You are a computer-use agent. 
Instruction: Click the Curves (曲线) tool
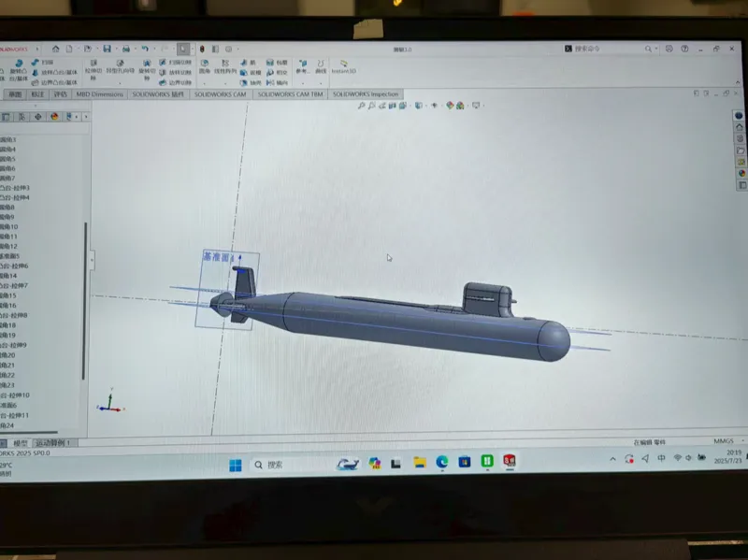[x=321, y=66]
